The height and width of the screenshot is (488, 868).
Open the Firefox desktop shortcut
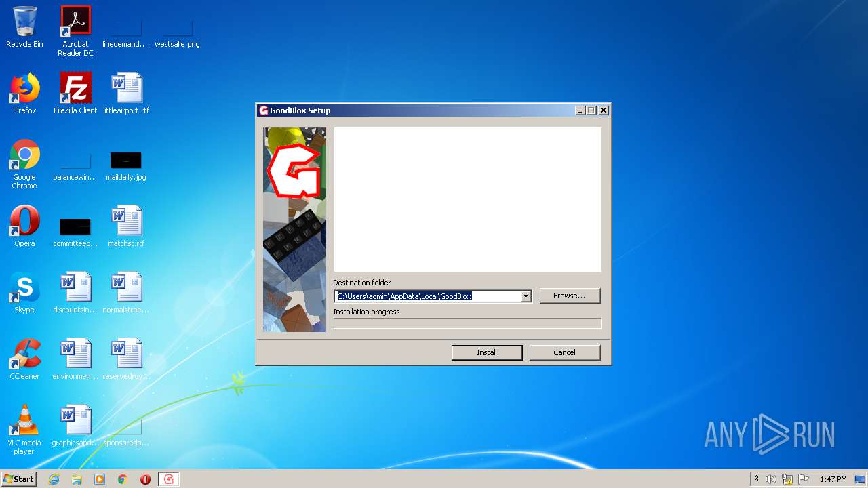tap(24, 94)
